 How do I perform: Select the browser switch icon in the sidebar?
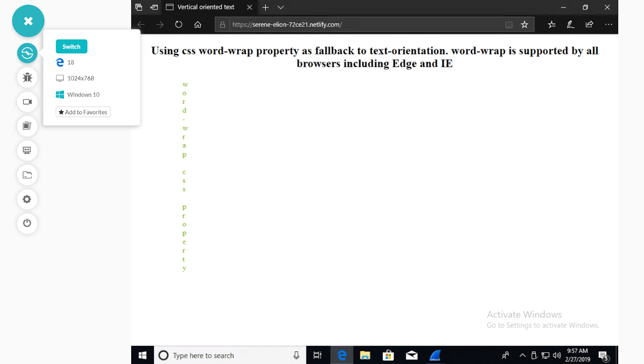pyautogui.click(x=27, y=53)
